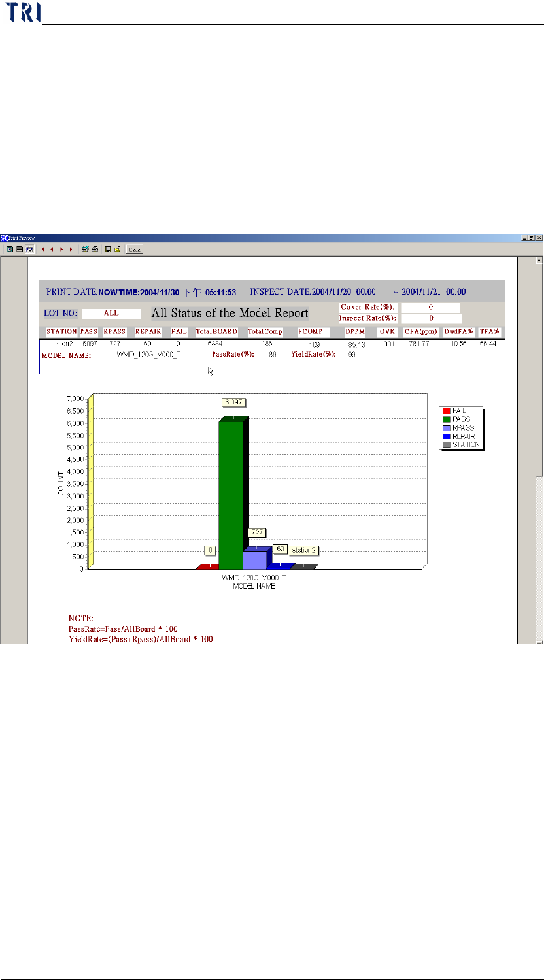
Task: Click the 'PassRate(%):' label
Action: 233,355
